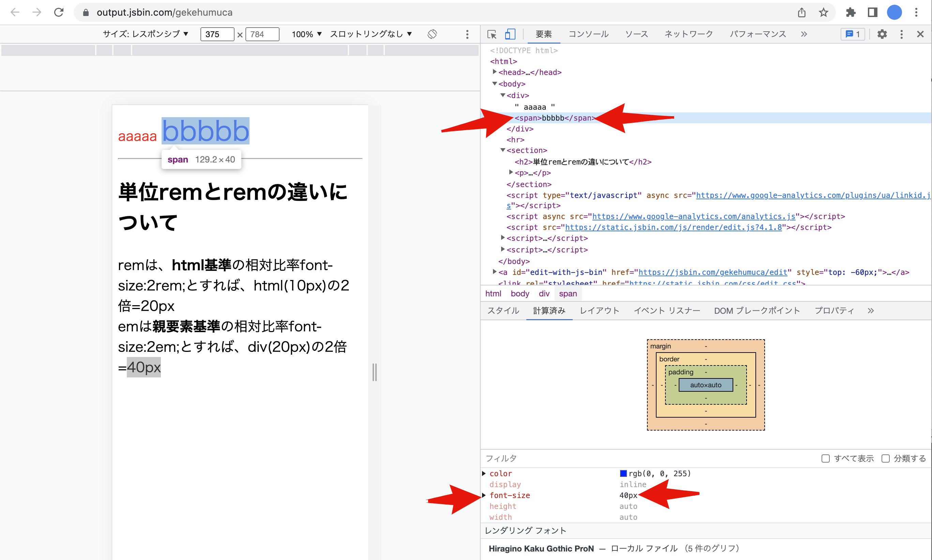Click html in the breadcrumb

(x=493, y=293)
